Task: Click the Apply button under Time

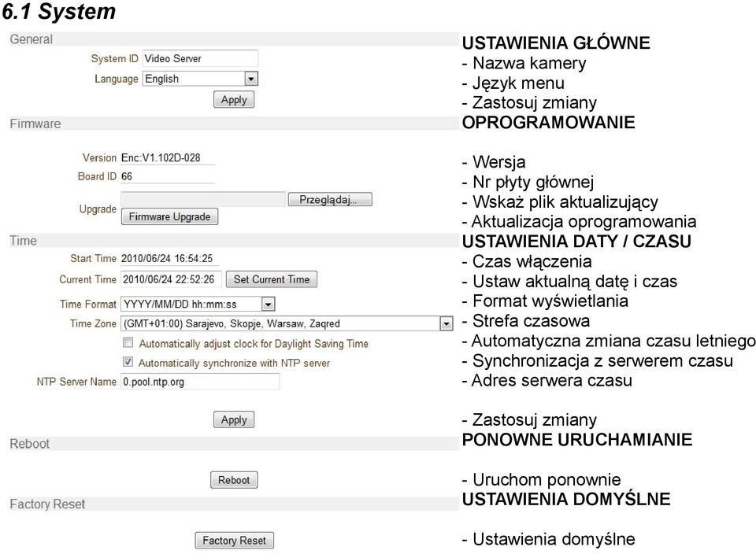Action: [234, 419]
